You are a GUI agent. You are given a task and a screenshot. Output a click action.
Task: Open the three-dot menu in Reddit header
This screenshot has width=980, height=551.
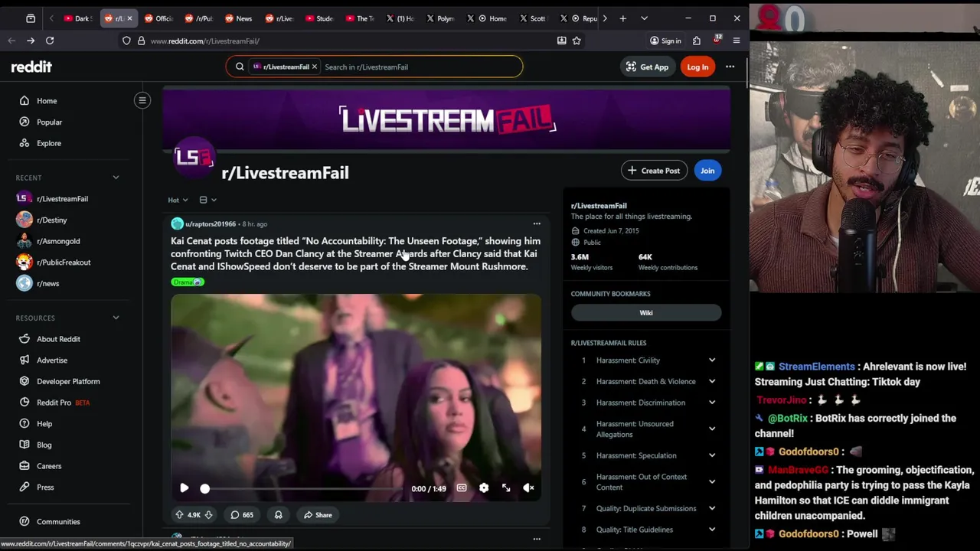[x=730, y=67]
